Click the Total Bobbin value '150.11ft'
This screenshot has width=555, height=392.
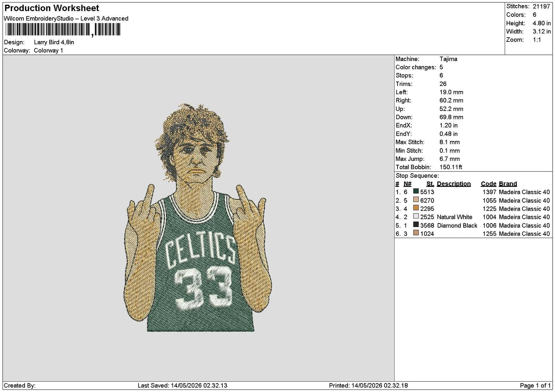tap(451, 167)
